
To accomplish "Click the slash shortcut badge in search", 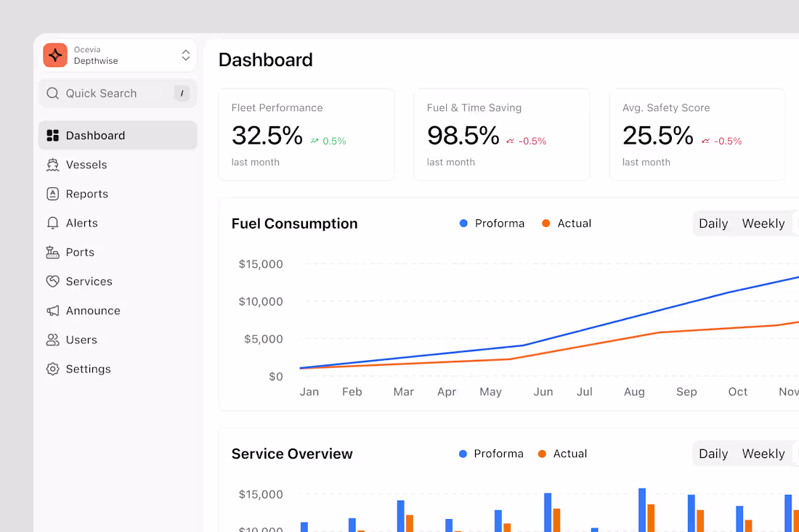I will 182,93.
